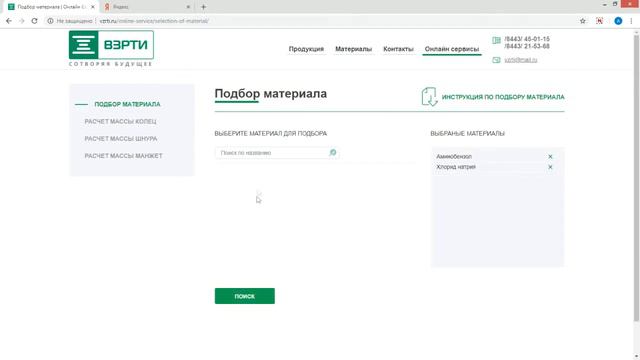Remove Аминобензол from selected materials

click(x=550, y=157)
